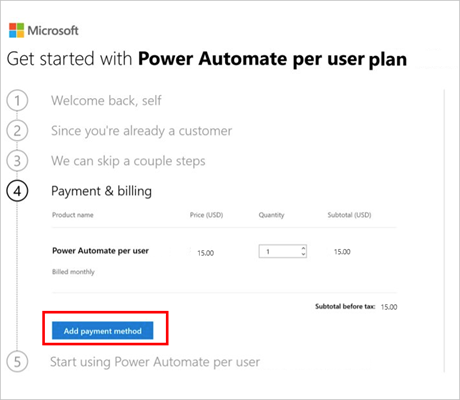Click the Microsoft wordmark text
Image resolution: width=460 pixels, height=400 pixels.
tap(53, 31)
